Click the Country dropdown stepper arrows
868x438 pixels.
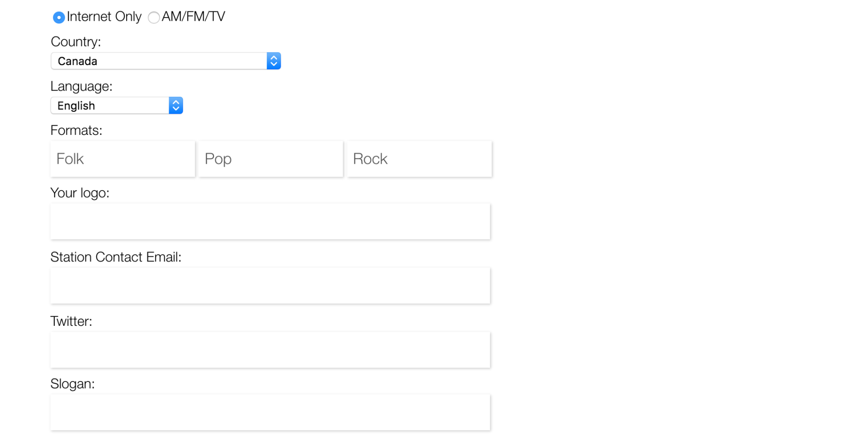tap(274, 61)
